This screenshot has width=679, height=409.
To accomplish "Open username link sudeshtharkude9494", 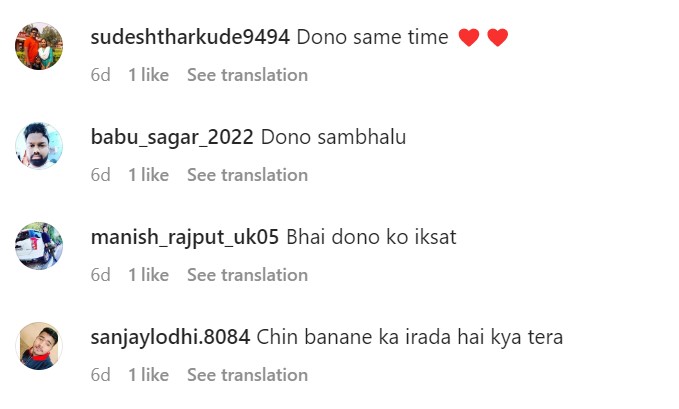I will tap(190, 38).
